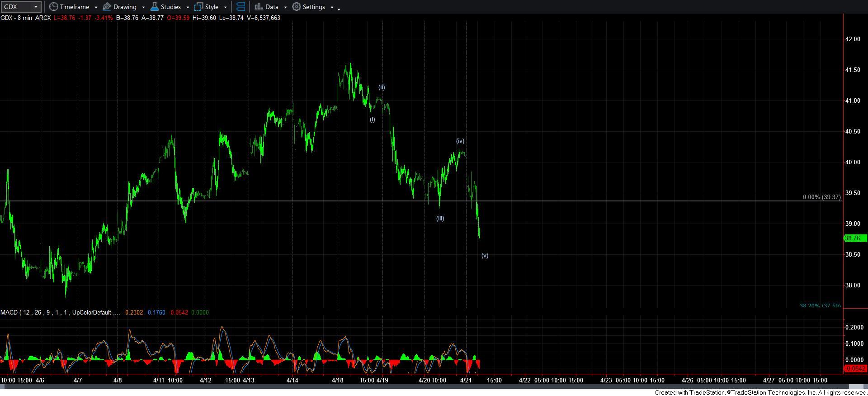Expand the arrow next to Data
This screenshot has width=868, height=396.
[285, 7]
